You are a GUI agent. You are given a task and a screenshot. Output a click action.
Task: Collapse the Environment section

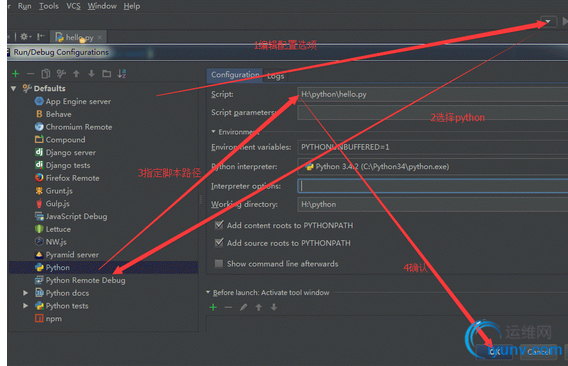(x=213, y=132)
